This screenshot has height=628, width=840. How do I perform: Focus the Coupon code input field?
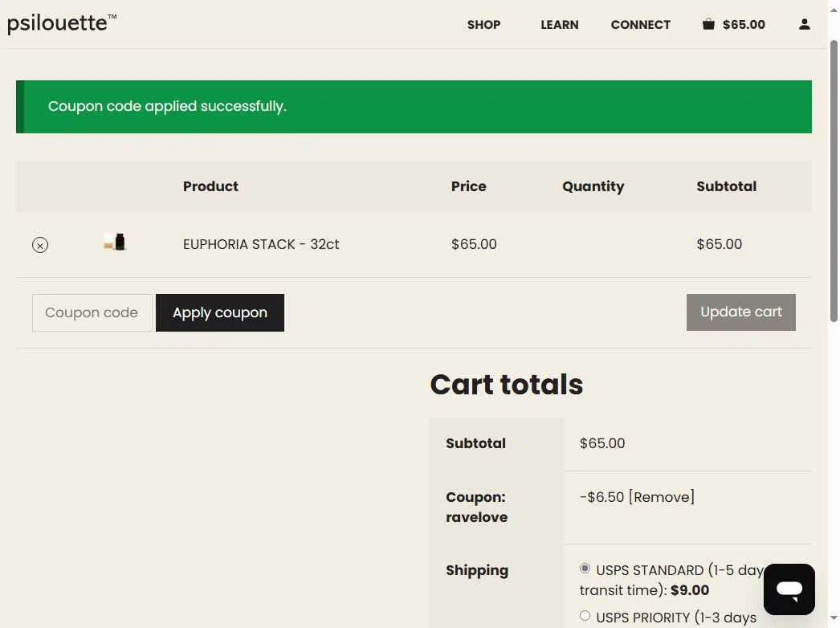(x=92, y=312)
